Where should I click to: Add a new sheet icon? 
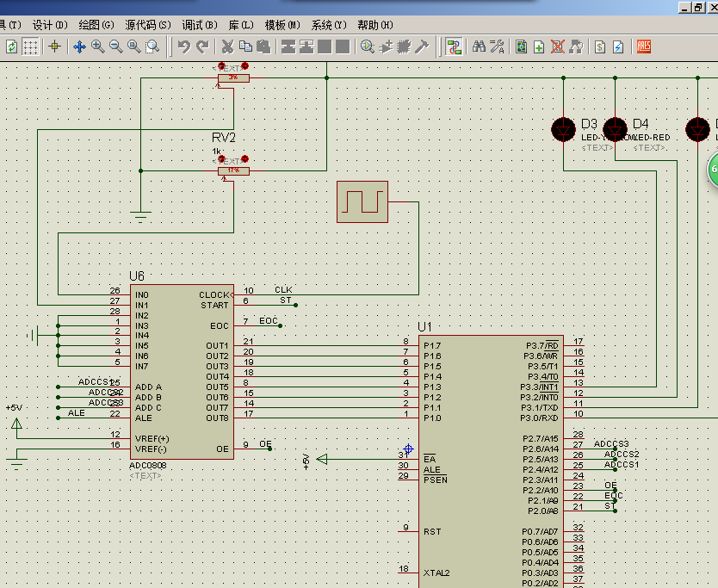tap(539, 46)
